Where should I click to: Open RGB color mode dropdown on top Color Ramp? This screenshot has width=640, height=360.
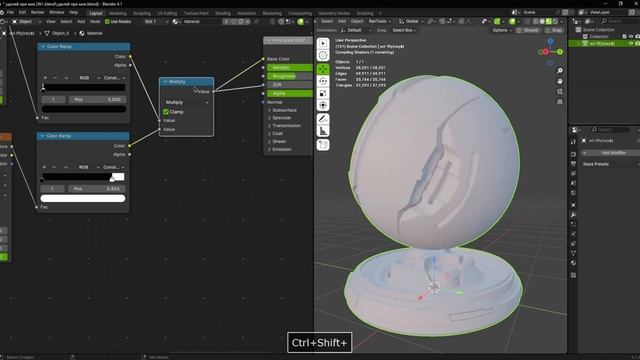(89, 78)
